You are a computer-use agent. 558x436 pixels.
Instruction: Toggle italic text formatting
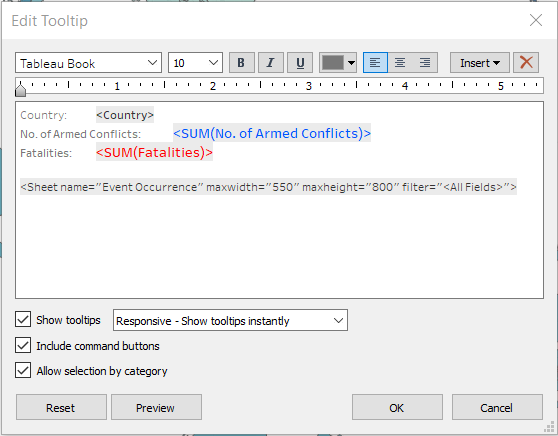(270, 63)
